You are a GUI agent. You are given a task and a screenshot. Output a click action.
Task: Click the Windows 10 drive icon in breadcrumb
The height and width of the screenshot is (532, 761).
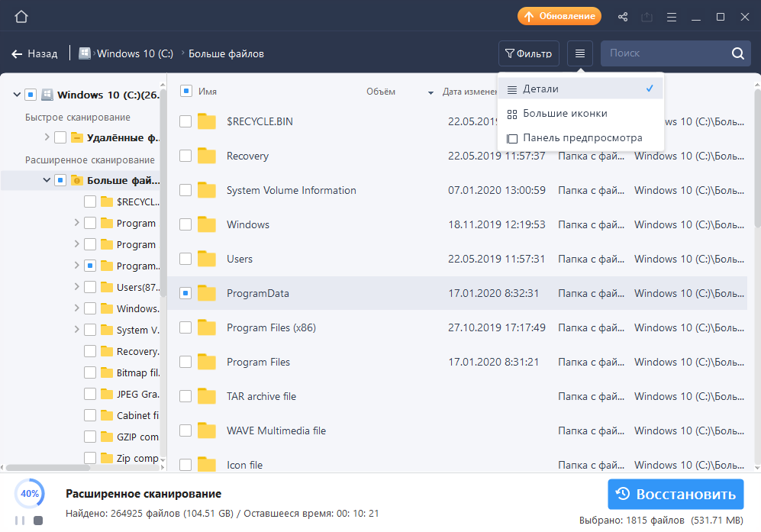pyautogui.click(x=85, y=53)
